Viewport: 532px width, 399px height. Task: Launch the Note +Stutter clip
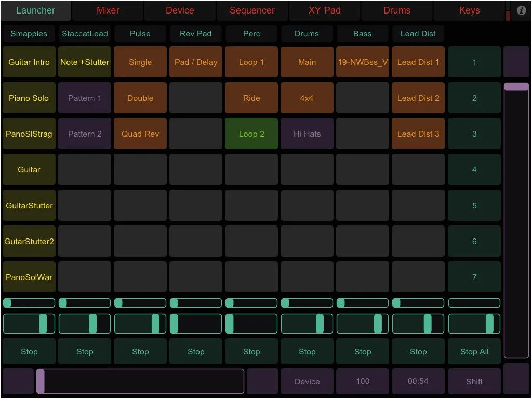[x=85, y=62]
